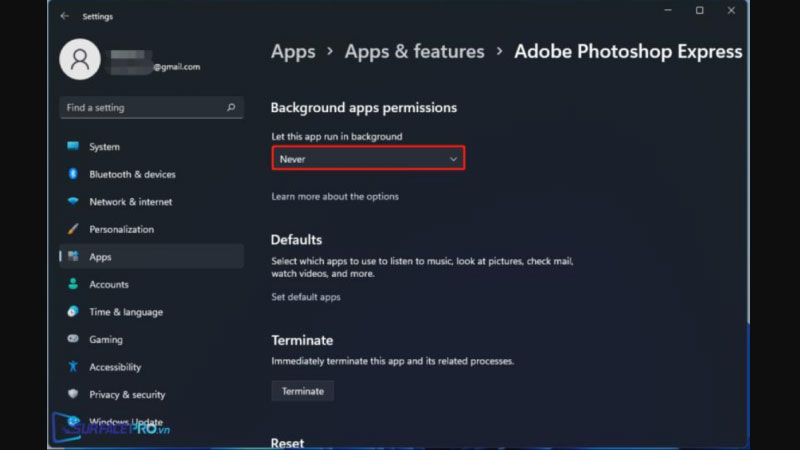Click the Privacy & security shield icon

[73, 394]
